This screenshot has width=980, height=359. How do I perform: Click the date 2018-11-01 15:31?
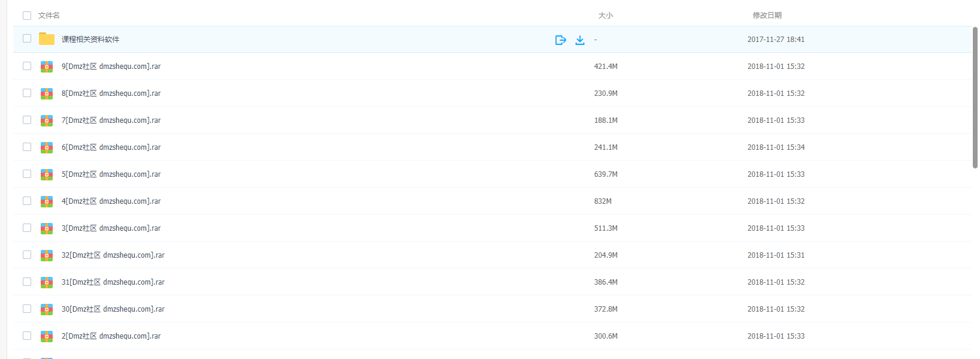776,255
